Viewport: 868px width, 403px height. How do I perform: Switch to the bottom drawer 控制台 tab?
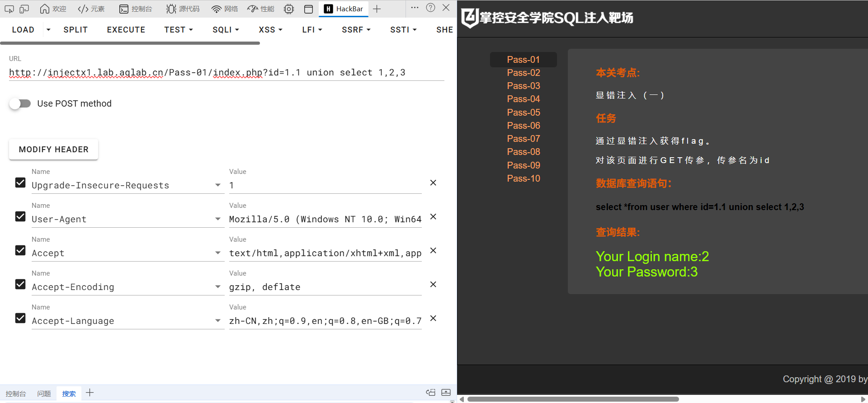click(16, 394)
